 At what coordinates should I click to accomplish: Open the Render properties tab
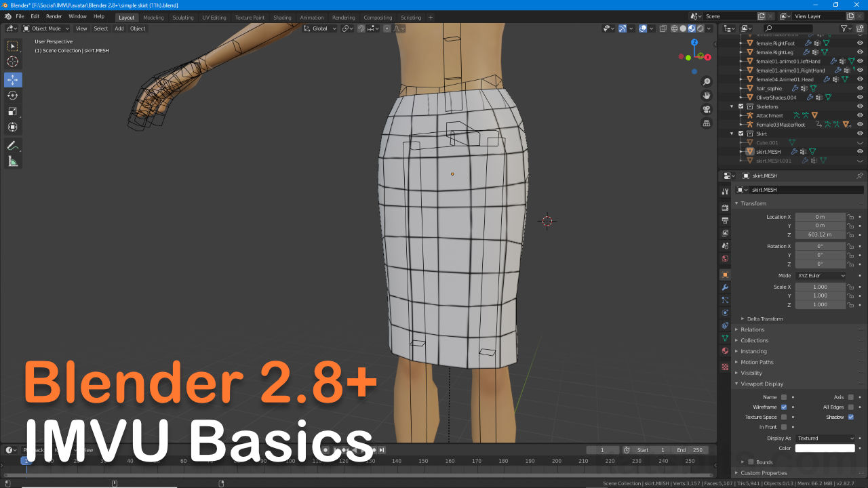pos(725,207)
